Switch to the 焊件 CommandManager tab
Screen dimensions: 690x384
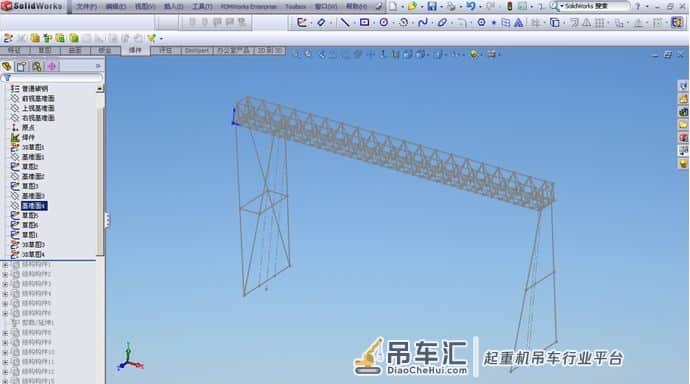(135, 50)
